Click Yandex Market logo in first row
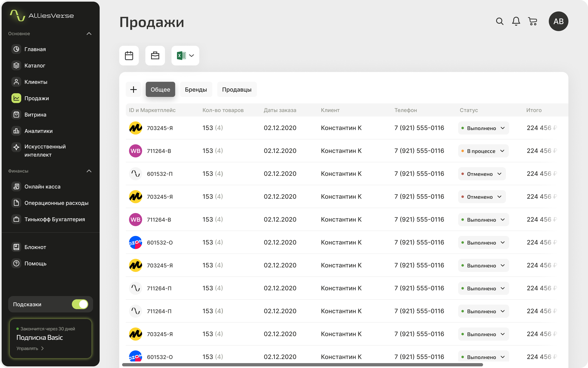The image size is (588, 368). click(136, 128)
